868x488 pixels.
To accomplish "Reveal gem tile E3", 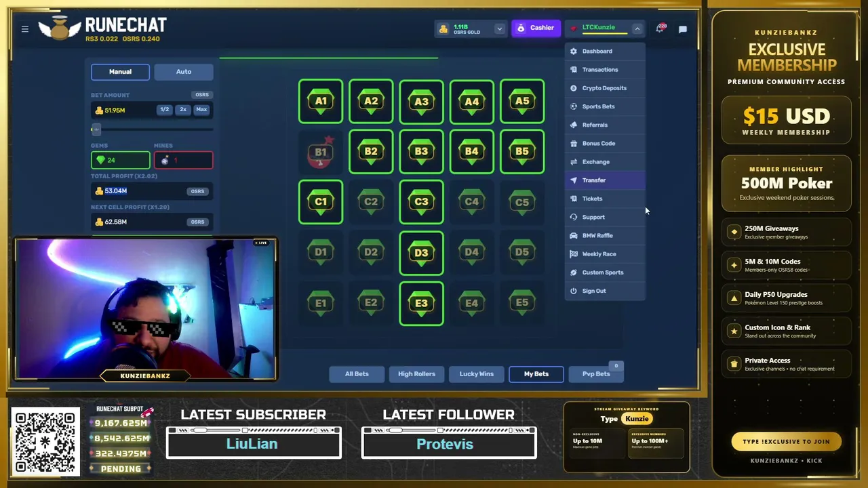I will click(421, 303).
